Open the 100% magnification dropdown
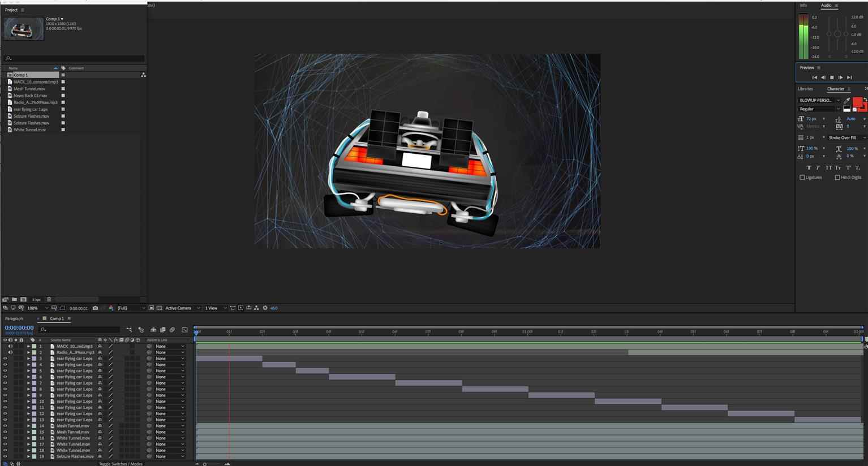The width and height of the screenshot is (868, 466). coord(37,308)
